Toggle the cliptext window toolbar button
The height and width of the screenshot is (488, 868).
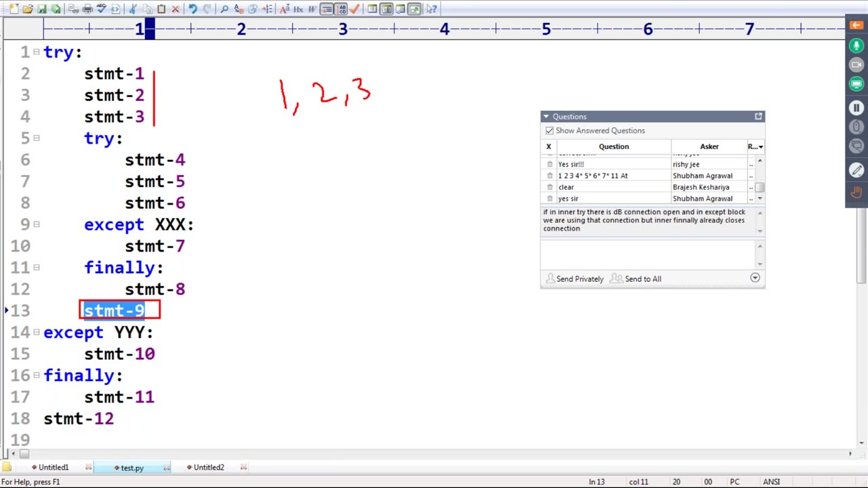[x=387, y=9]
